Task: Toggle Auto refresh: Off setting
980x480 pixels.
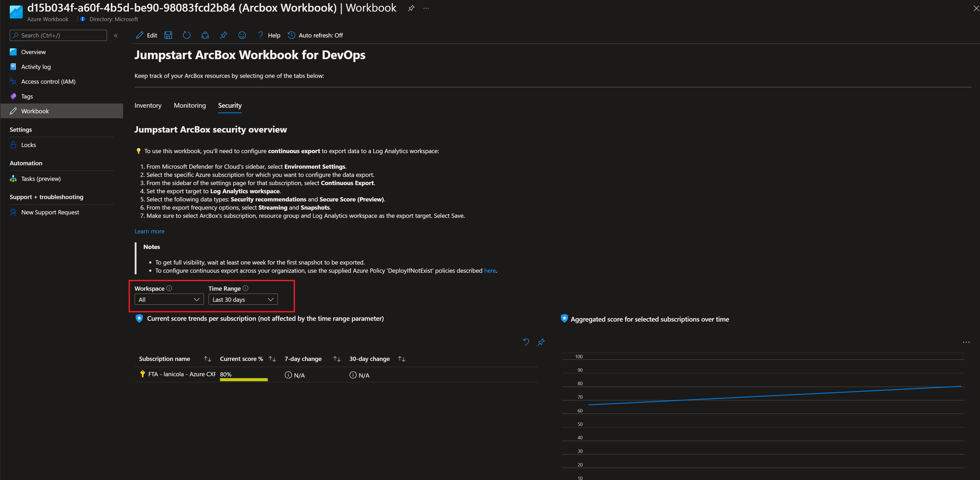Action: [315, 35]
